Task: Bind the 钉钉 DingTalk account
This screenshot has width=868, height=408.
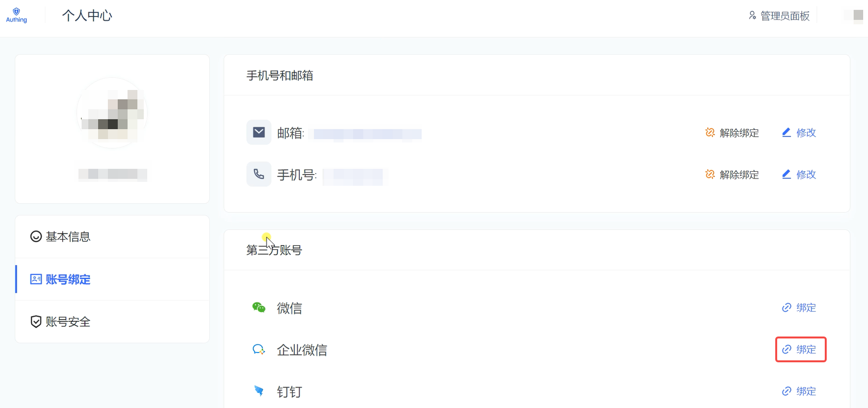Action: tap(799, 391)
